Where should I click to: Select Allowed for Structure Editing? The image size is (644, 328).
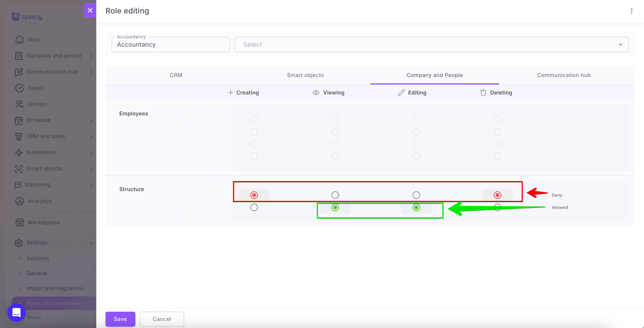pos(416,207)
